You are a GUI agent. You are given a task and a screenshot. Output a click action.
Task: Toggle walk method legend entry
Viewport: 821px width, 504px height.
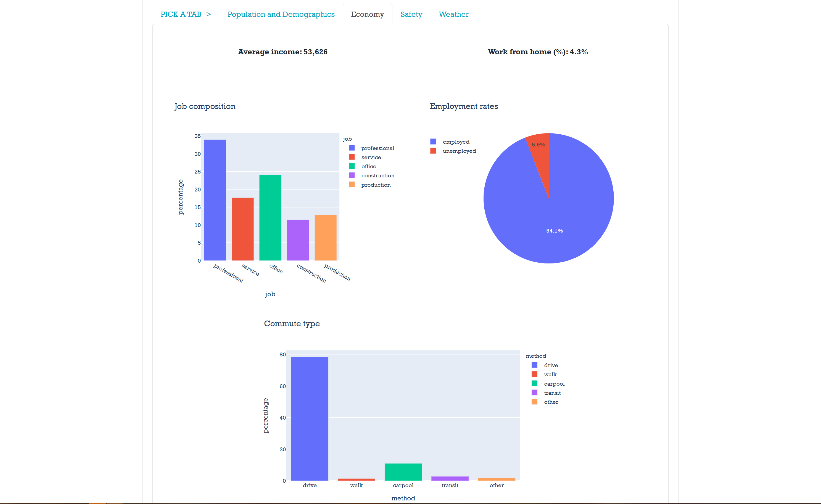[x=550, y=375]
